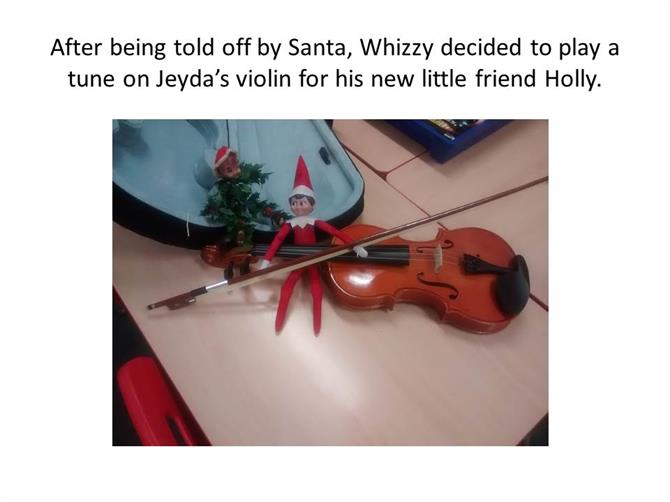Select the word "After" starting the caption
The width and height of the screenshot is (670, 502).
[77, 48]
